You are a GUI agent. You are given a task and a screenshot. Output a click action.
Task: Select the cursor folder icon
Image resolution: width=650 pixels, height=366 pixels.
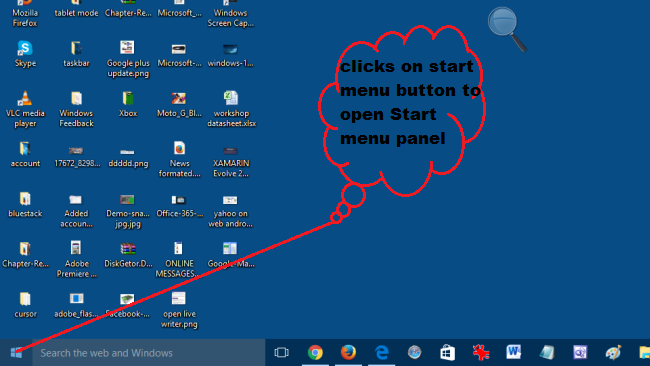click(x=25, y=305)
